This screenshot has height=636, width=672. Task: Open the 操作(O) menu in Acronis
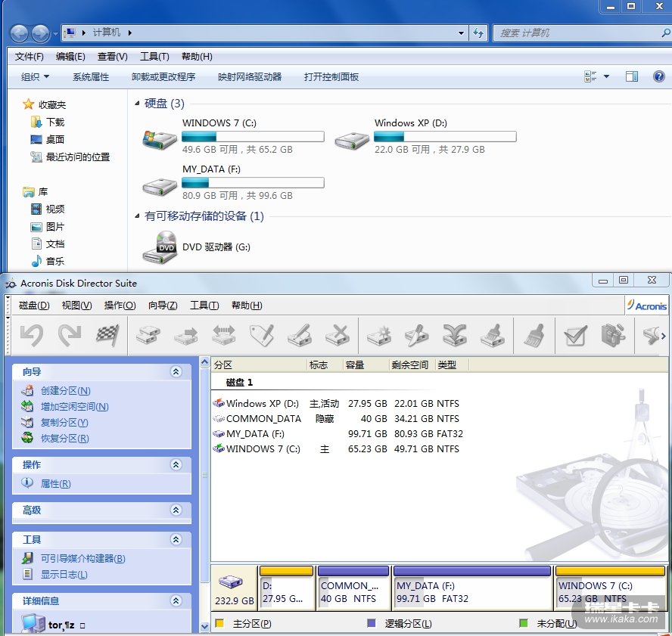tap(120, 306)
